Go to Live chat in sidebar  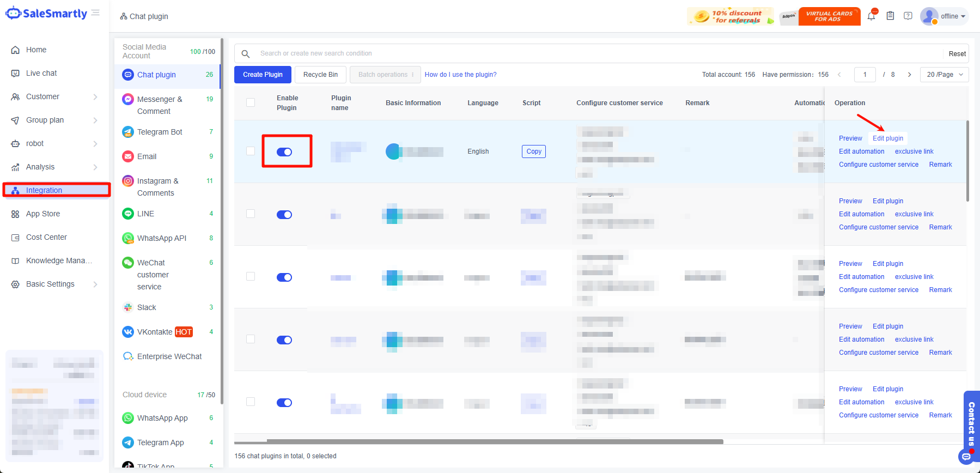click(41, 73)
